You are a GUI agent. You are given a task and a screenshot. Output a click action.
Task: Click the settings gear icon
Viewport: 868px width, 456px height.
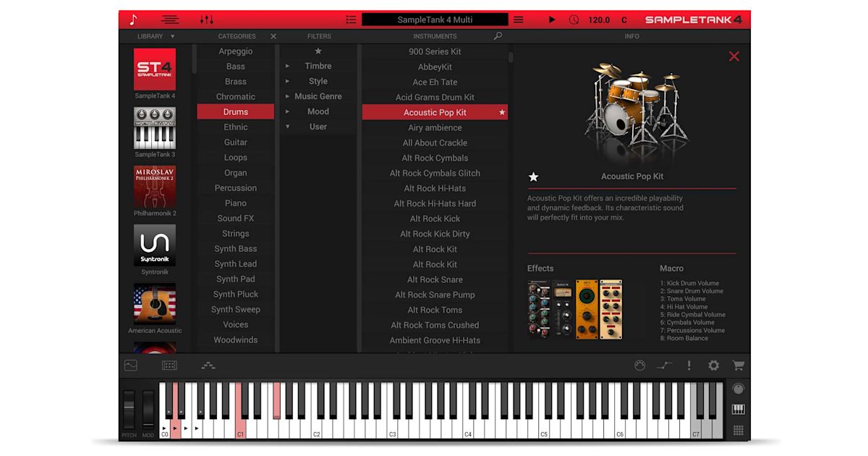click(712, 365)
